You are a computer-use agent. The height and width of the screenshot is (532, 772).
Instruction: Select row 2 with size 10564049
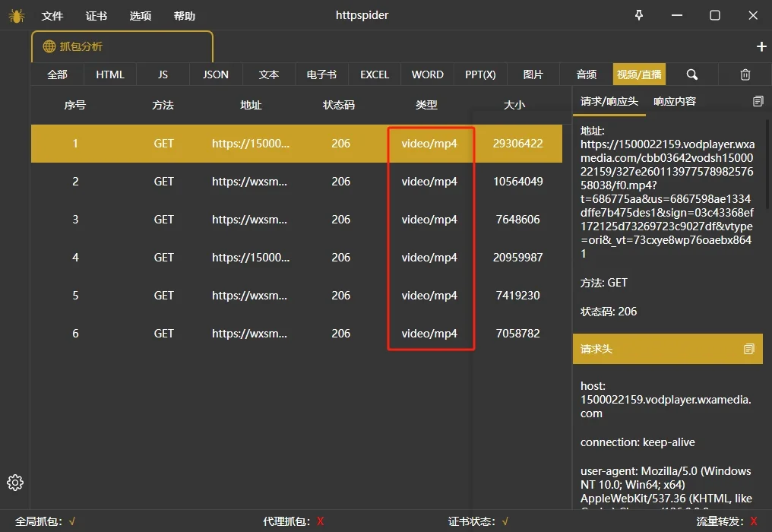click(296, 182)
